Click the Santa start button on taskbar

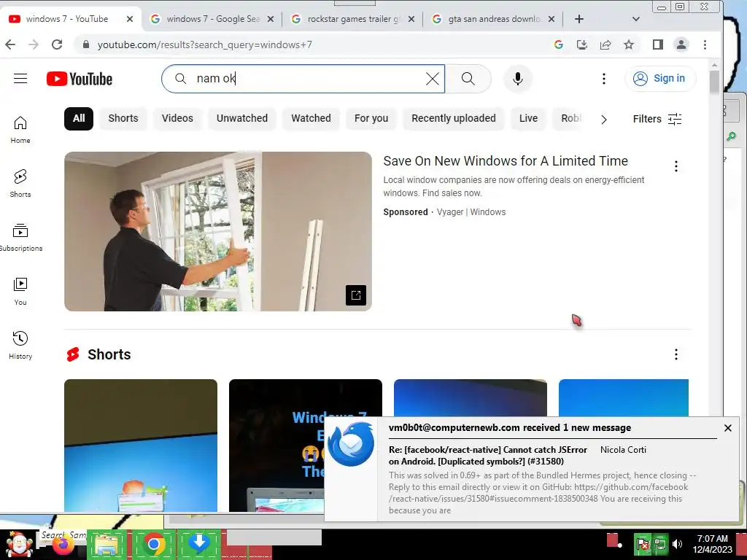tap(18, 544)
